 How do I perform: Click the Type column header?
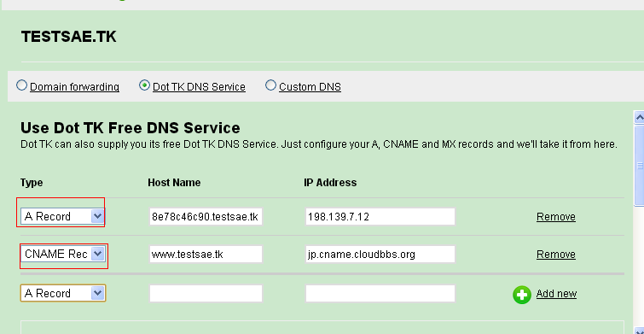[x=32, y=183]
